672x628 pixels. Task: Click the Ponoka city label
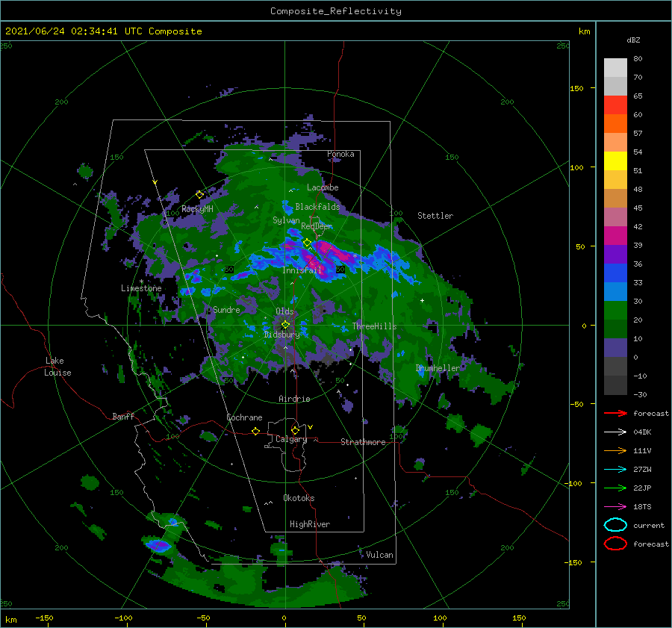[x=340, y=154]
